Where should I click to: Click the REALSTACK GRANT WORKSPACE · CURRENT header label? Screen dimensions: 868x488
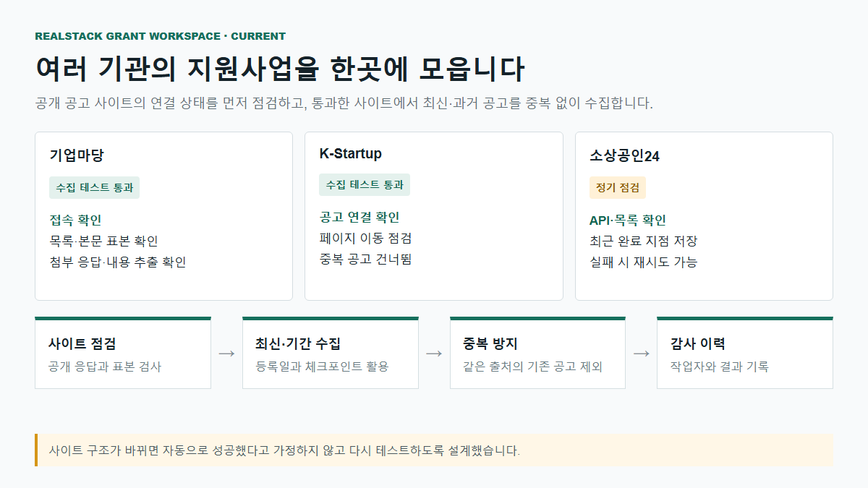point(160,36)
